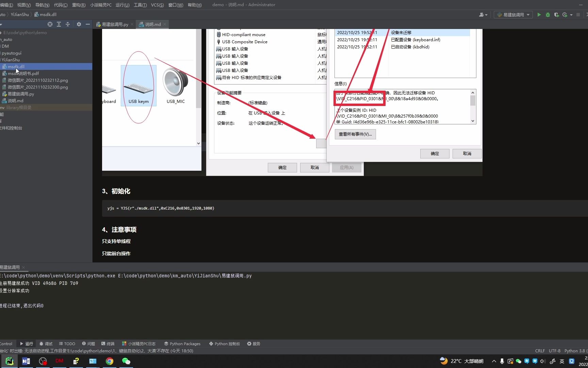The width and height of the screenshot is (588, 368).
Task: Open WeChat from the taskbar
Action: (x=126, y=361)
